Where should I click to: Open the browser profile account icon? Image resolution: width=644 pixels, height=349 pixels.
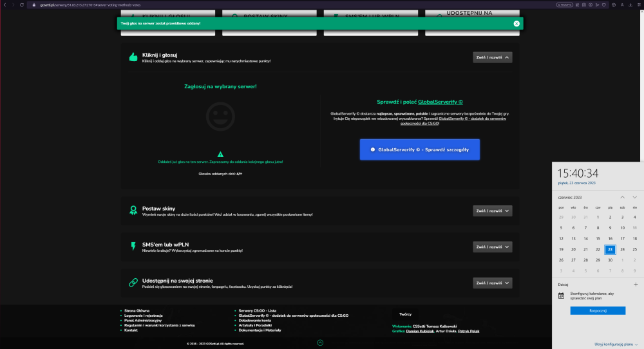pyautogui.click(x=622, y=5)
